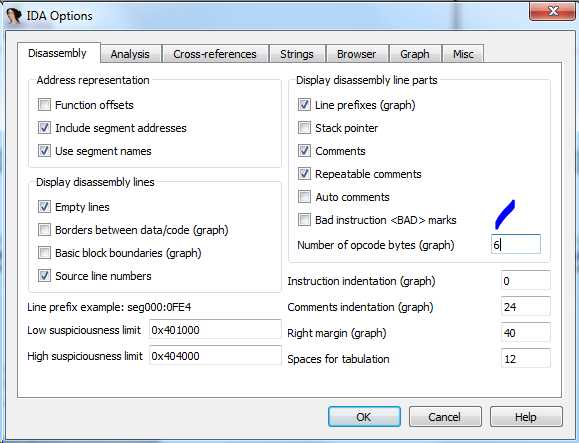Enable the Function offsets checkbox

[44, 105]
